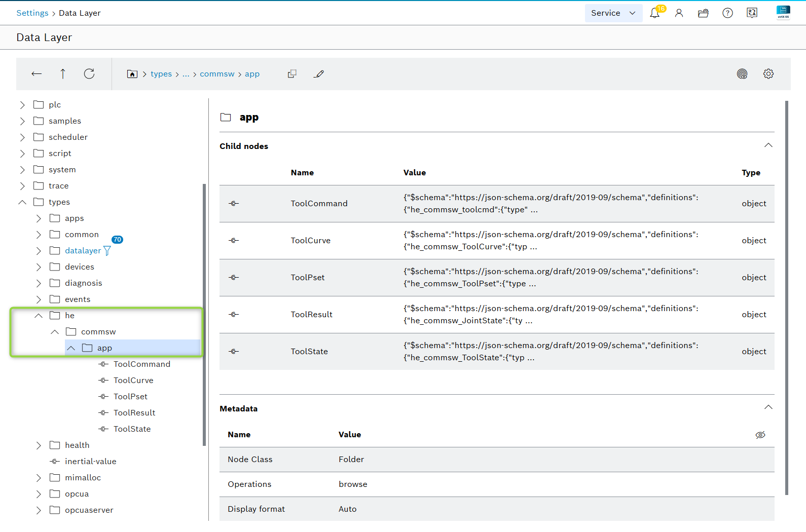Go up one level with the up arrow
Viewport: 806px width, 532px height.
[63, 74]
